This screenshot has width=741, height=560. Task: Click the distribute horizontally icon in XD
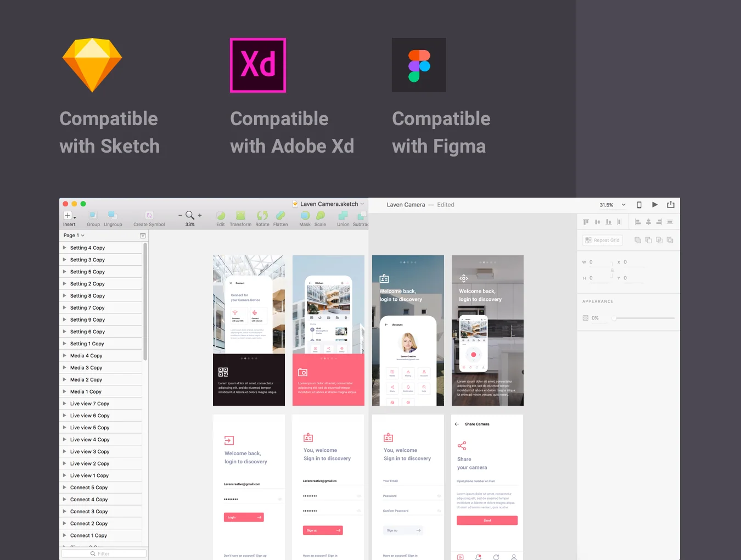pos(670,222)
